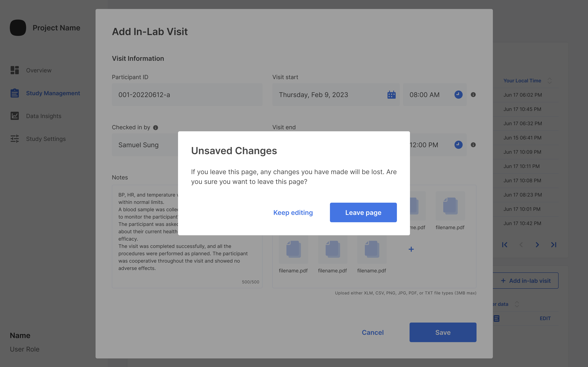Click the info icon beside Visit end time
Screen dimensions: 588x367
pyautogui.click(x=473, y=145)
